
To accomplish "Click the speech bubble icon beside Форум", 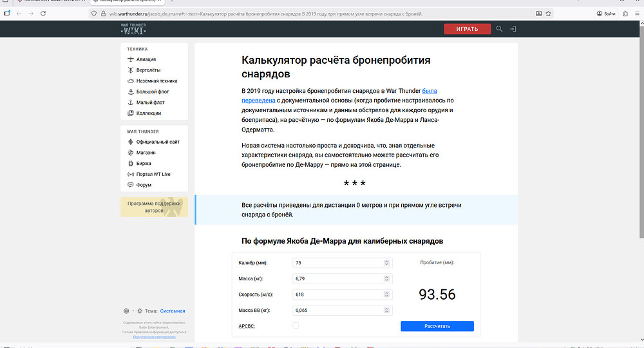I will [131, 185].
